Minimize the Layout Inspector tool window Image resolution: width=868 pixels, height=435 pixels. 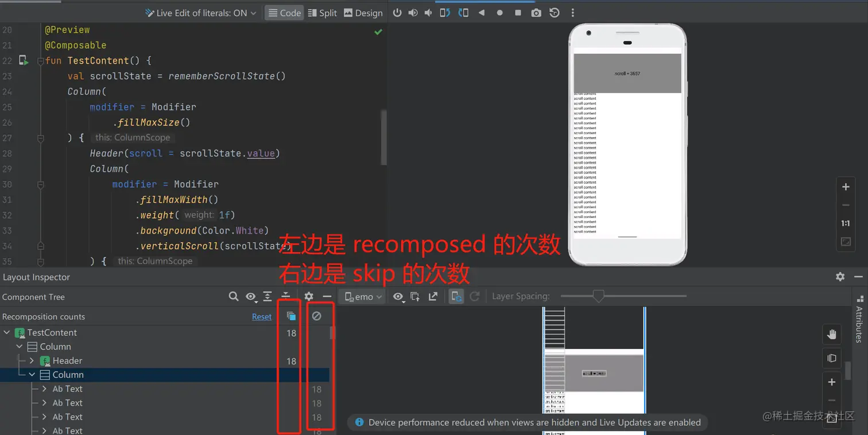pos(858,277)
